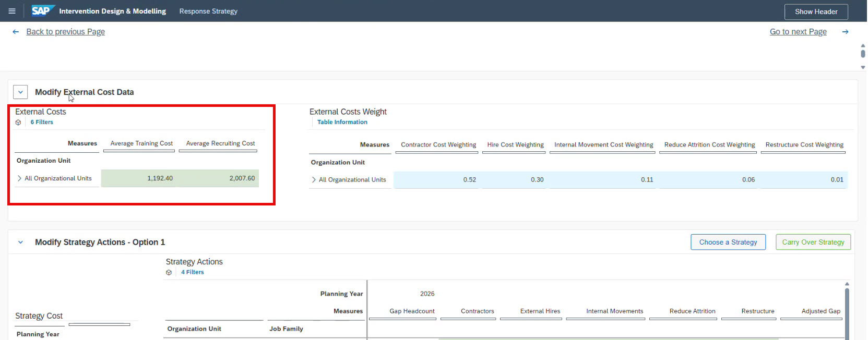Click the Strategy Actions filter cube icon
This screenshot has width=868, height=340.
(169, 273)
